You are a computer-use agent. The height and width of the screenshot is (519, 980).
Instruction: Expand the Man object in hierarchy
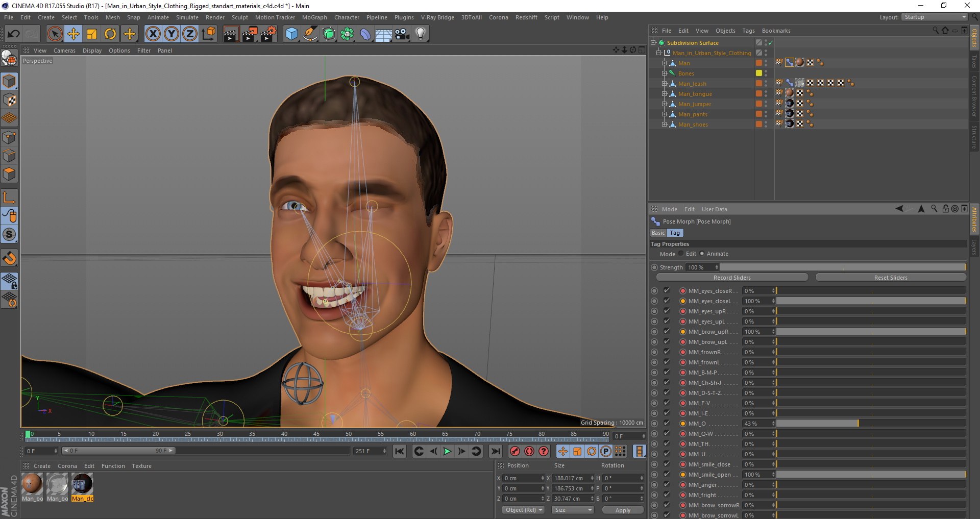coord(665,63)
